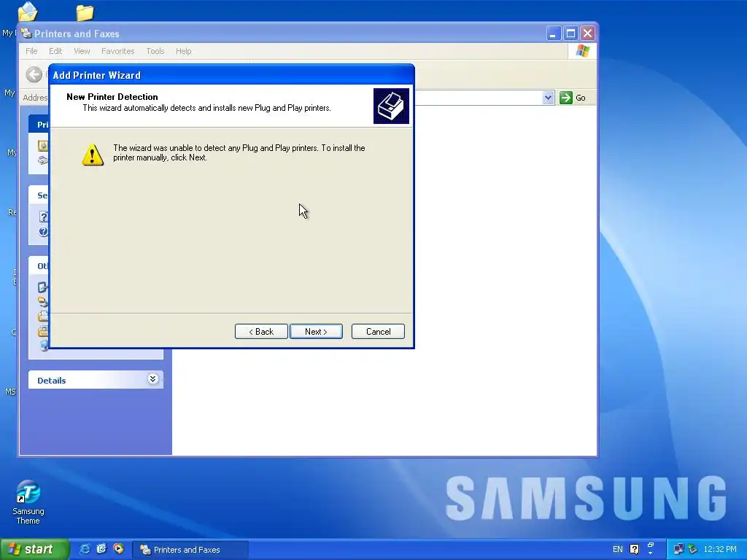Expand the Details panel chevron
Image resolution: width=747 pixels, height=560 pixels.
point(152,379)
